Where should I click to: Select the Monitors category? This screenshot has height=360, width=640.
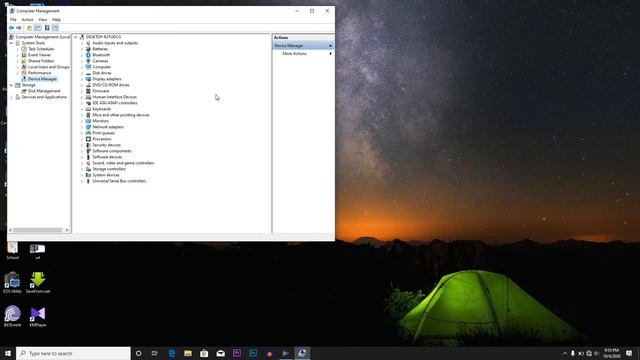coord(100,121)
